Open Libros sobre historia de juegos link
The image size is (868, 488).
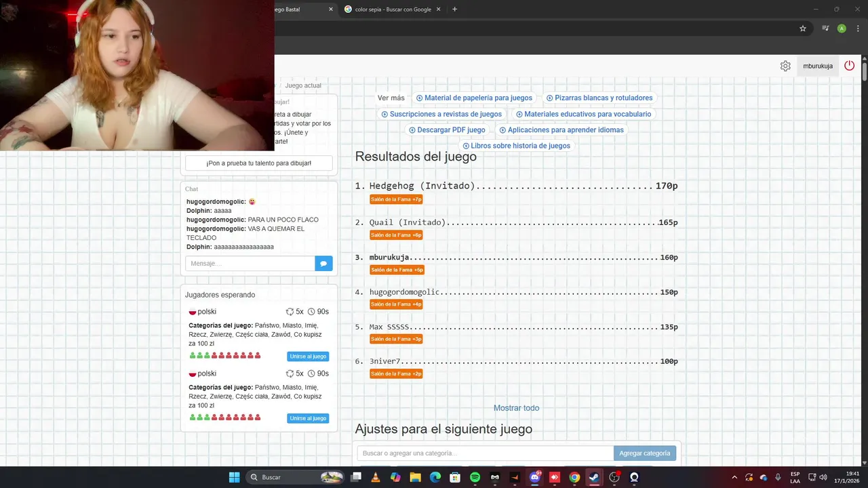point(516,146)
